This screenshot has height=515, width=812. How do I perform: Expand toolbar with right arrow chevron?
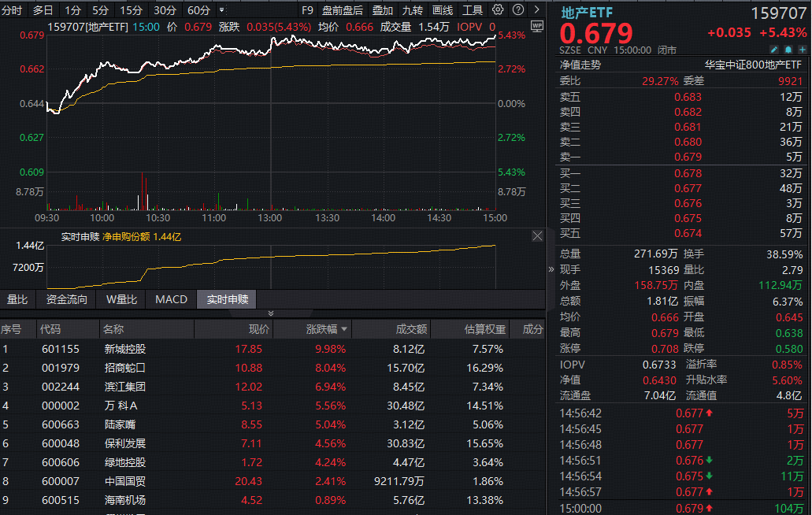pyautogui.click(x=537, y=9)
